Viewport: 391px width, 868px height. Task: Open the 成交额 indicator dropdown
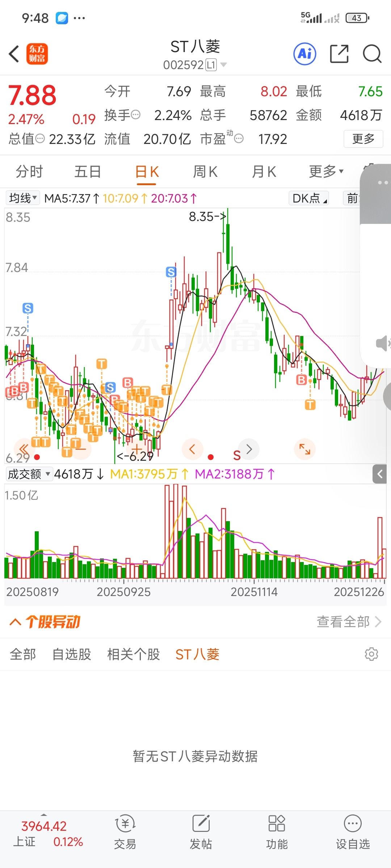(x=29, y=474)
